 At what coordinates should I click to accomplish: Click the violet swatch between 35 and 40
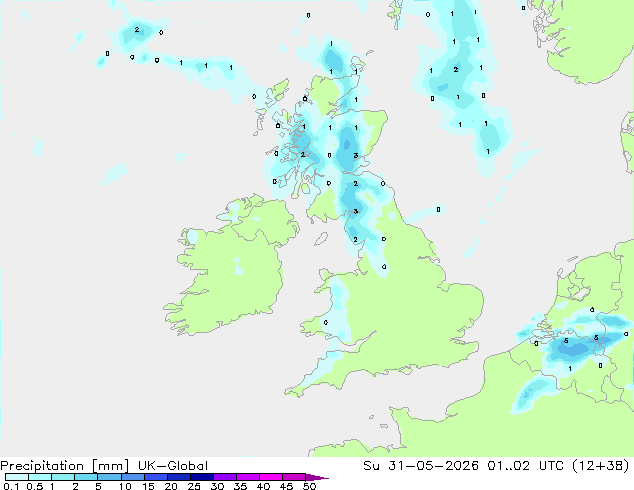248,477
